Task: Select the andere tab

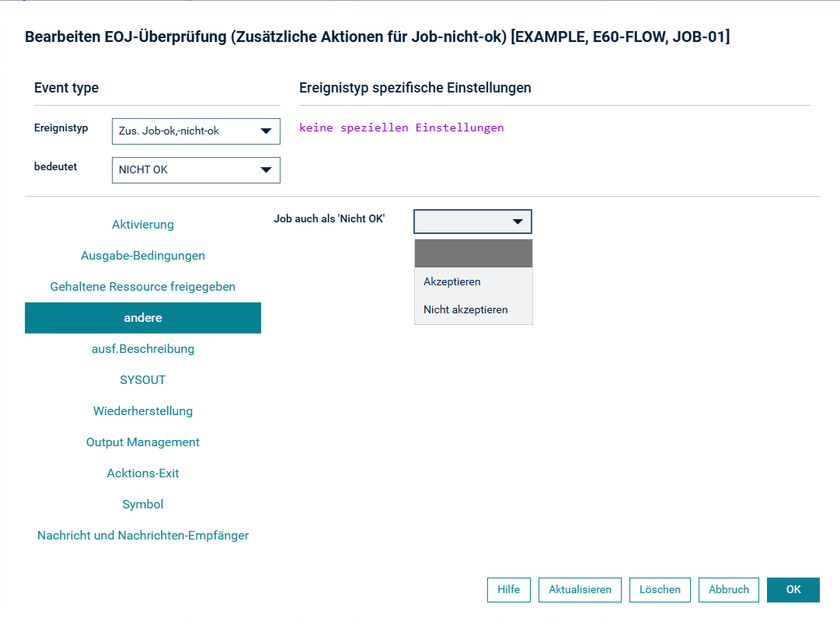Action: [x=143, y=318]
